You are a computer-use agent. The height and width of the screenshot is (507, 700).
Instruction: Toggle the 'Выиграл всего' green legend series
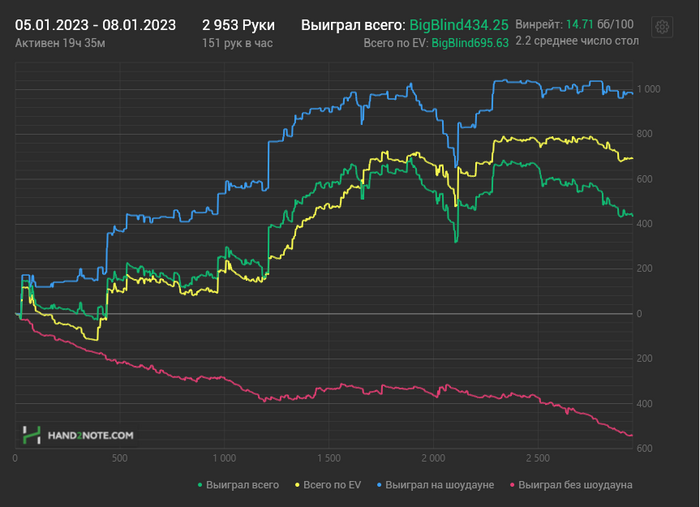pyautogui.click(x=239, y=485)
